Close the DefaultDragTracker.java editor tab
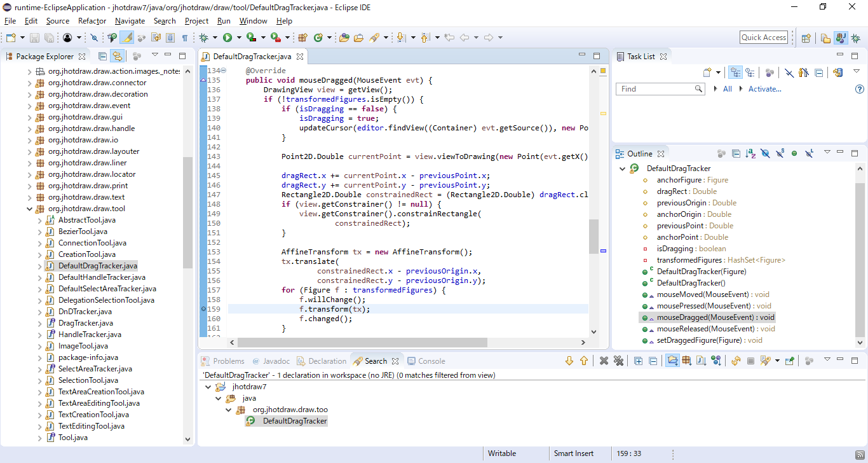This screenshot has height=463, width=868. coord(300,57)
